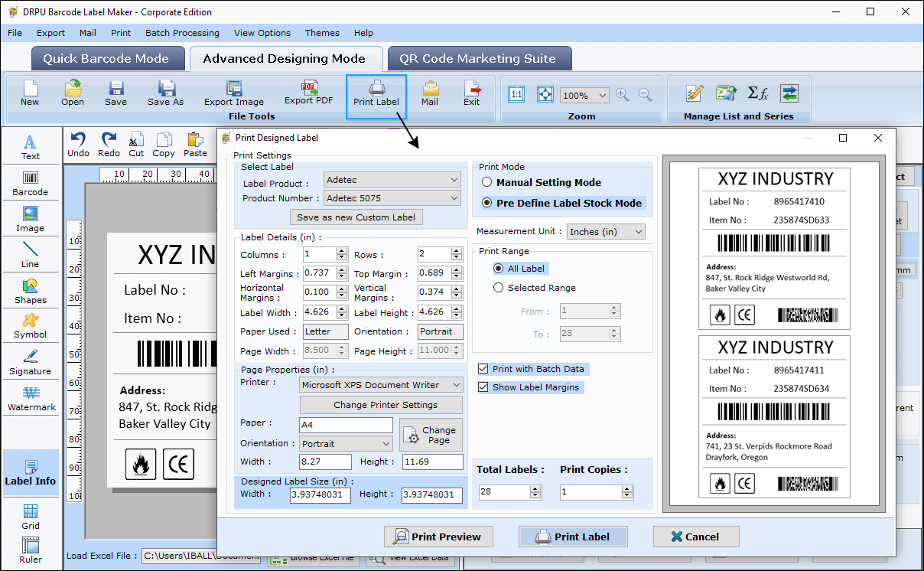The width and height of the screenshot is (924, 571).
Task: Select the Signature tool in sidebar
Action: point(31,363)
